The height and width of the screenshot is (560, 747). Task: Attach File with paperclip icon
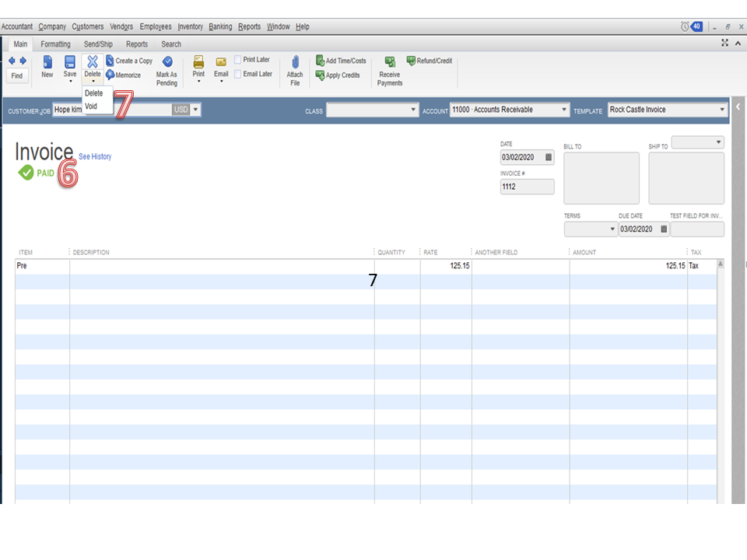pyautogui.click(x=295, y=71)
